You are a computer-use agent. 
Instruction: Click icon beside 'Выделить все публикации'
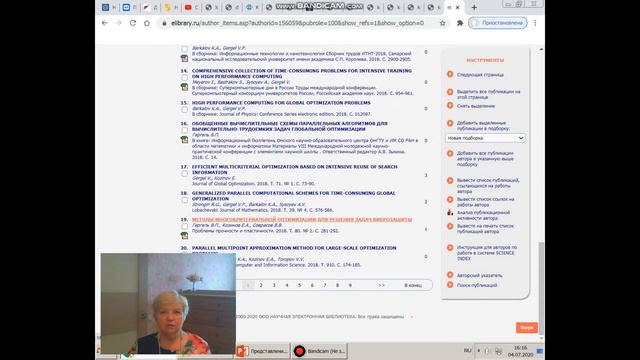coord(450,92)
